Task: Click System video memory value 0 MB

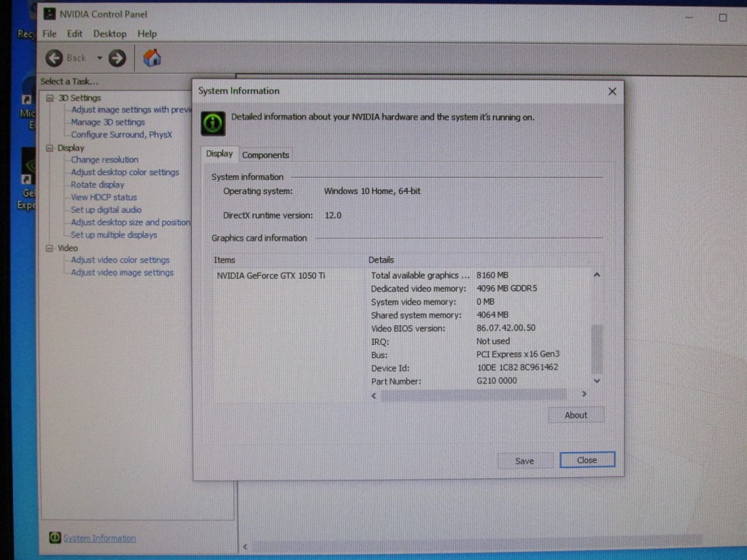Action: click(485, 302)
